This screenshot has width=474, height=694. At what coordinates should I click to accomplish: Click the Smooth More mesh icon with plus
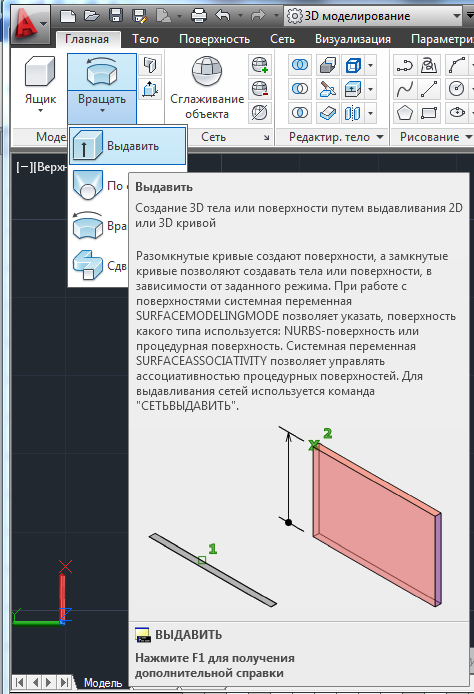(x=260, y=65)
